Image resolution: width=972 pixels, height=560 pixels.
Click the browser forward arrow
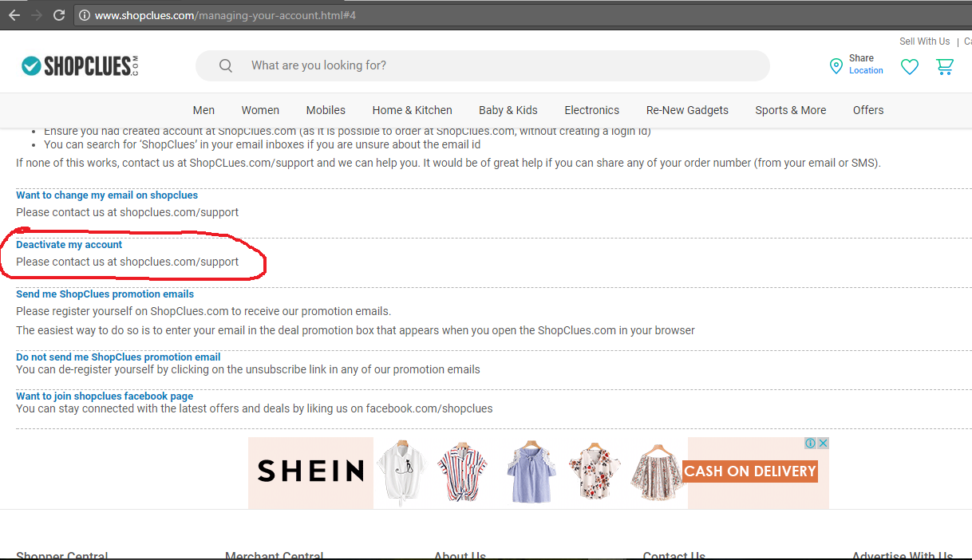click(36, 15)
